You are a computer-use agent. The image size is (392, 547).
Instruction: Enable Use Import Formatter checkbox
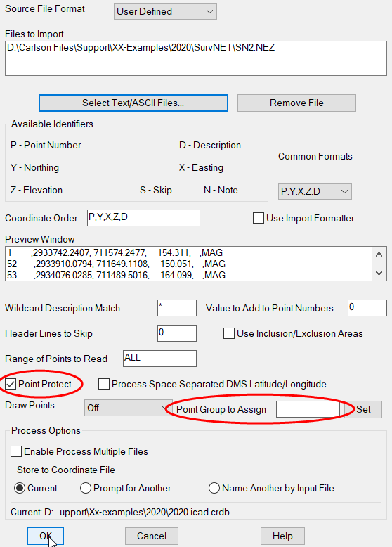coord(259,218)
